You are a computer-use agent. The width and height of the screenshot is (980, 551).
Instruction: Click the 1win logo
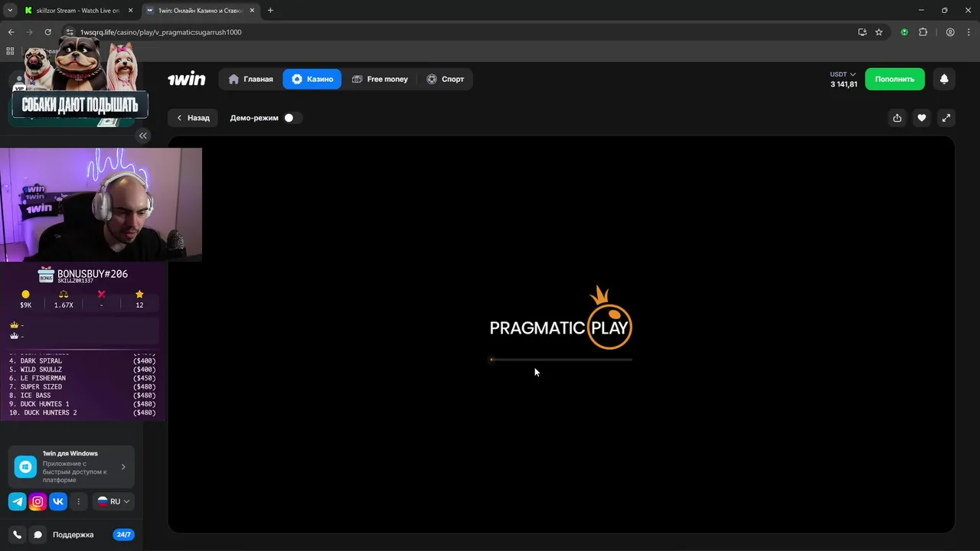pyautogui.click(x=187, y=79)
